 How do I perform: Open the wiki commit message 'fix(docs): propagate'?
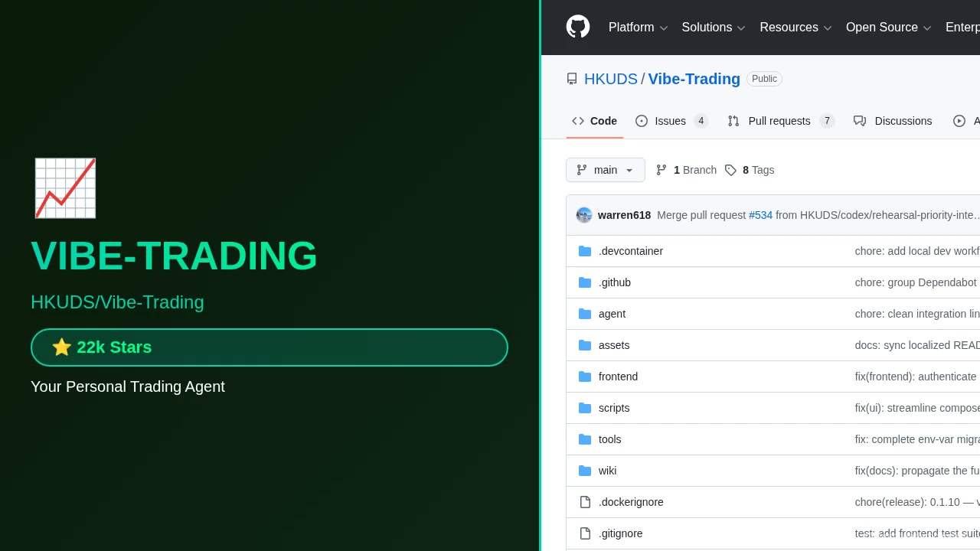click(x=917, y=471)
